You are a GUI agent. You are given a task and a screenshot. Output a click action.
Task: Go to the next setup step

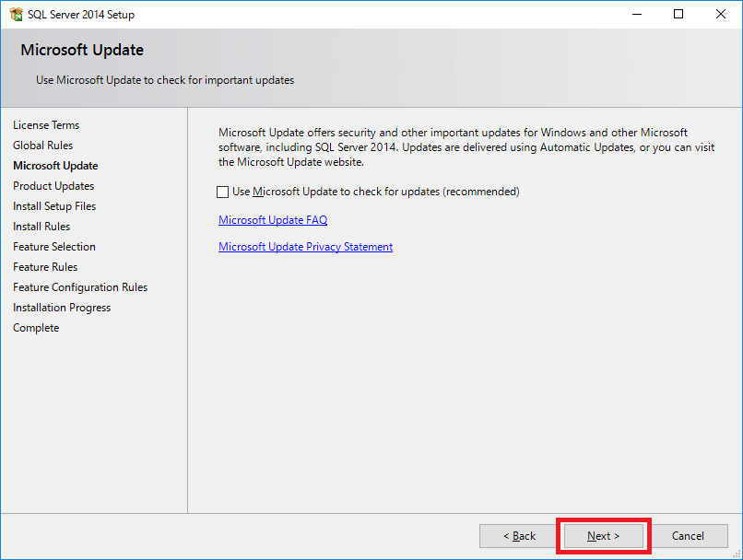click(x=603, y=536)
